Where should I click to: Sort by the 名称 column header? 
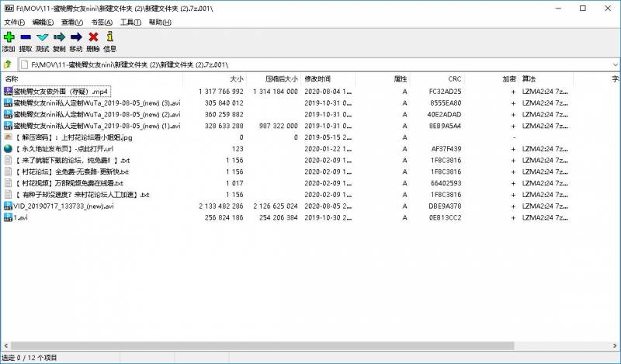click(x=12, y=79)
